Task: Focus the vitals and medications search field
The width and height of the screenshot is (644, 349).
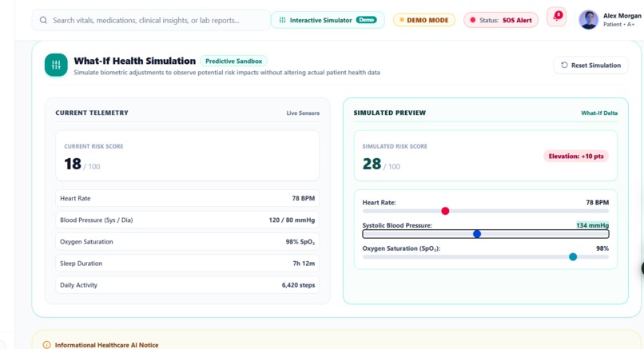Action: point(151,20)
